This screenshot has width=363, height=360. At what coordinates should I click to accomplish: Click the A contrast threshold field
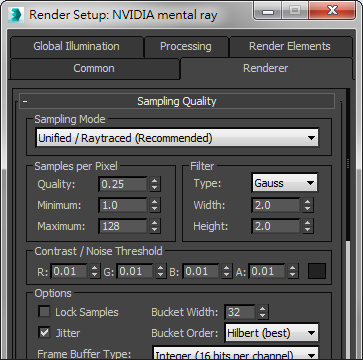click(x=267, y=271)
